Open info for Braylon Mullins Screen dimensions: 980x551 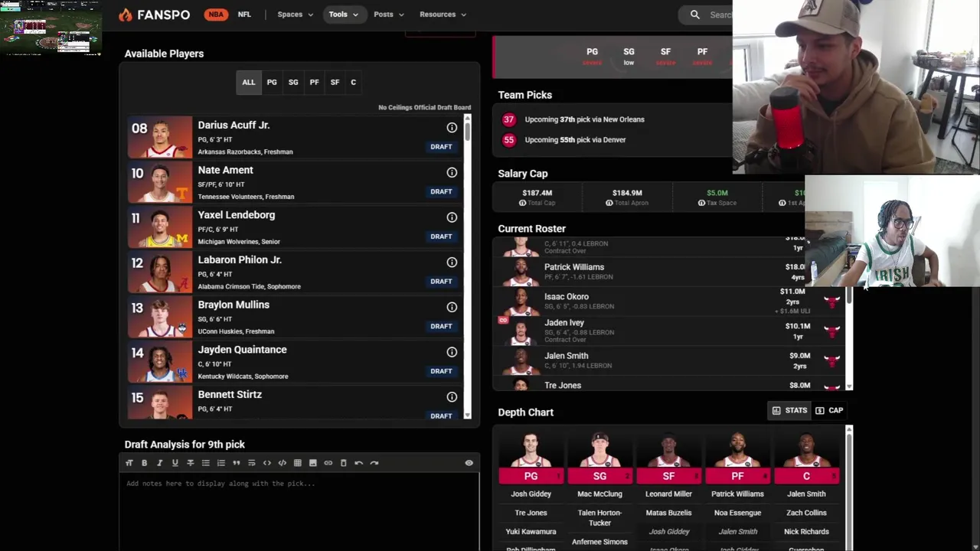(452, 308)
